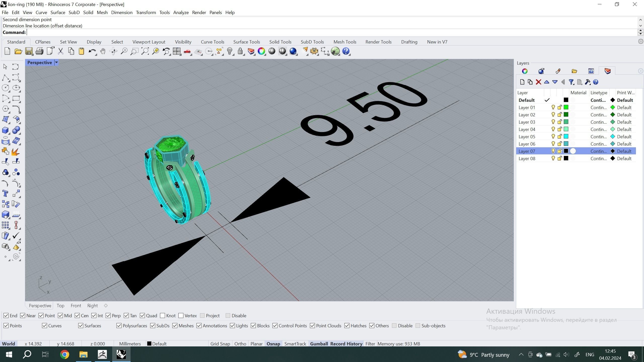The height and width of the screenshot is (362, 644).
Task: Click Layer 01 linetype Continuous cell
Action: click(598, 107)
